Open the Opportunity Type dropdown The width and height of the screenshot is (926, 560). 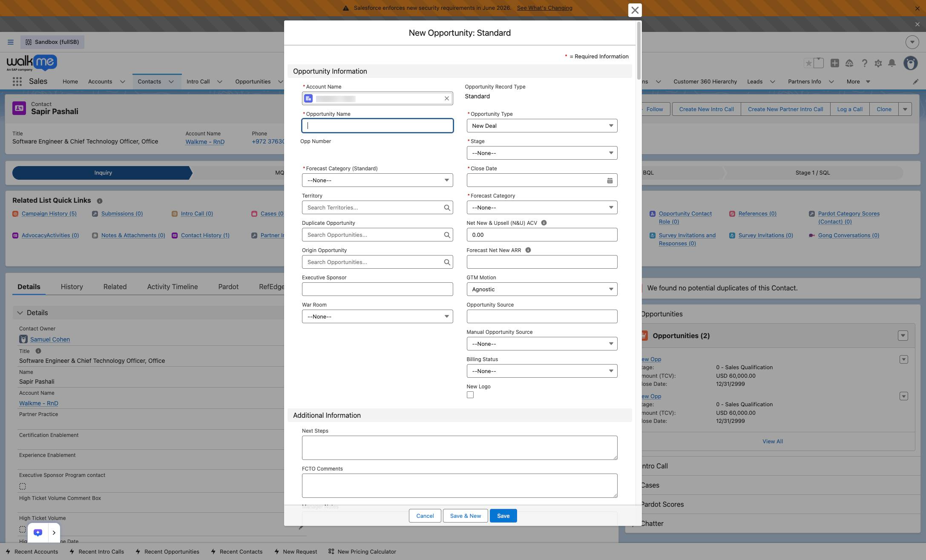pyautogui.click(x=542, y=126)
